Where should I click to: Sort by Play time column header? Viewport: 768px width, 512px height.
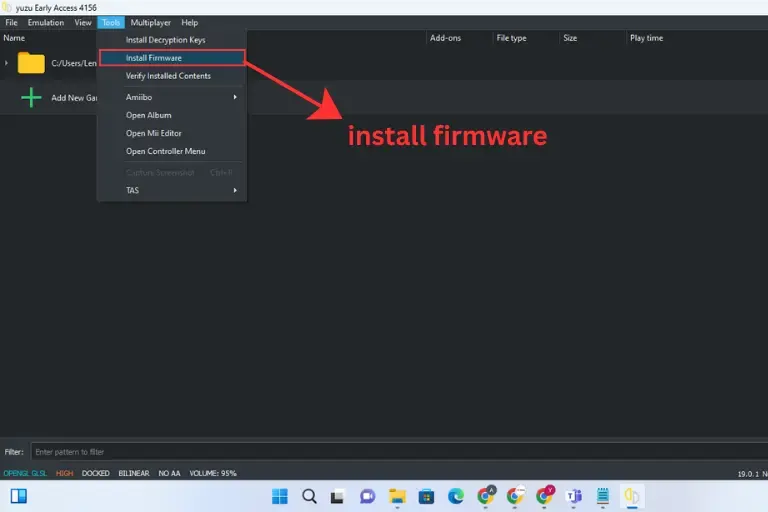pyautogui.click(x=647, y=38)
